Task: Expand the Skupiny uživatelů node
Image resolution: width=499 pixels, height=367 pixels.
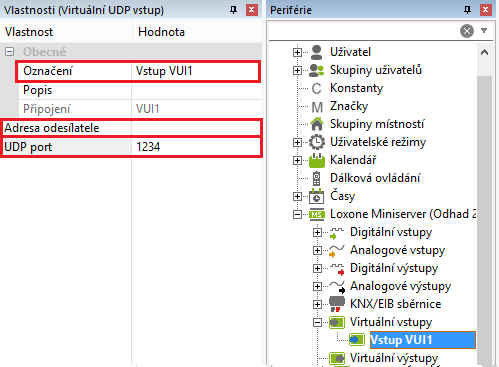Action: 297,70
